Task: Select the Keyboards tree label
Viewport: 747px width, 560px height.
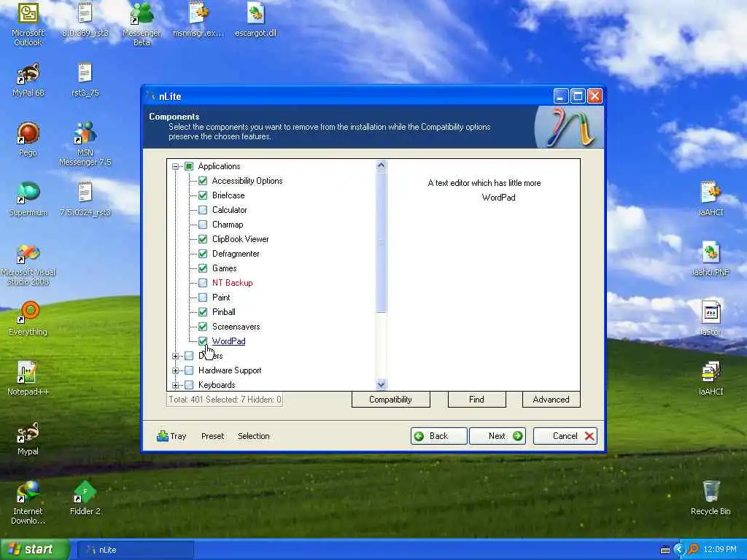Action: click(x=217, y=385)
